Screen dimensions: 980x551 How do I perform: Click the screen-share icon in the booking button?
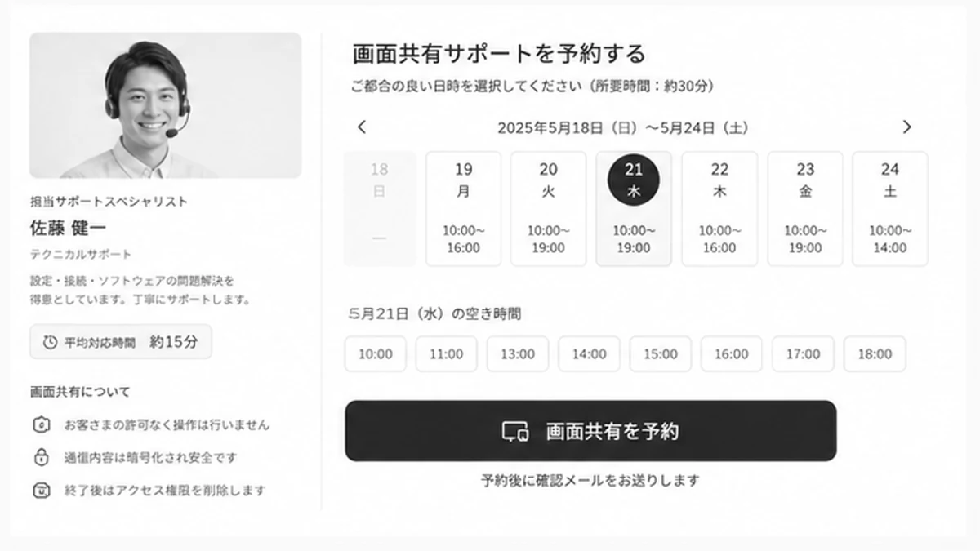(514, 431)
